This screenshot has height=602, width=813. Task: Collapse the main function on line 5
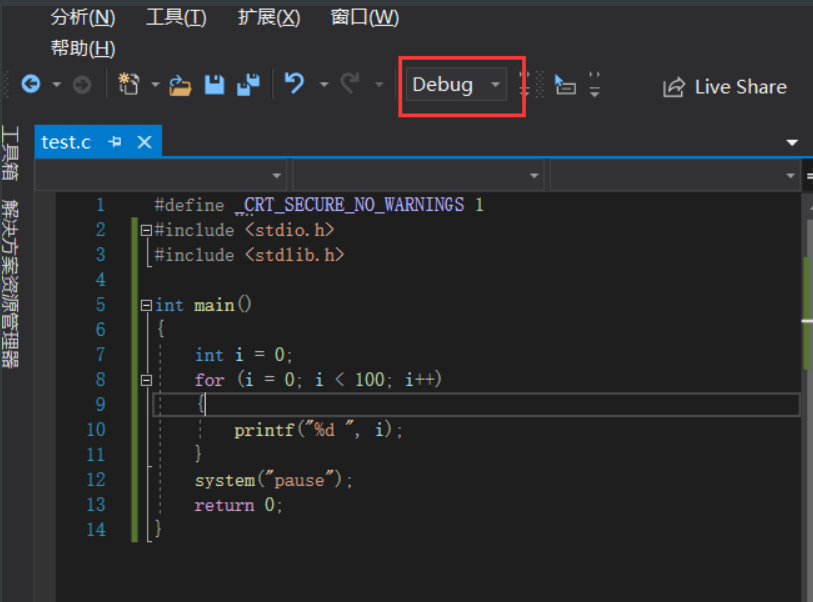[x=146, y=305]
